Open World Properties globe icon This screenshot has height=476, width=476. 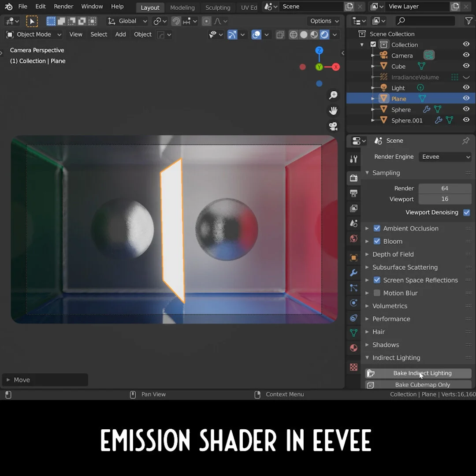353,238
